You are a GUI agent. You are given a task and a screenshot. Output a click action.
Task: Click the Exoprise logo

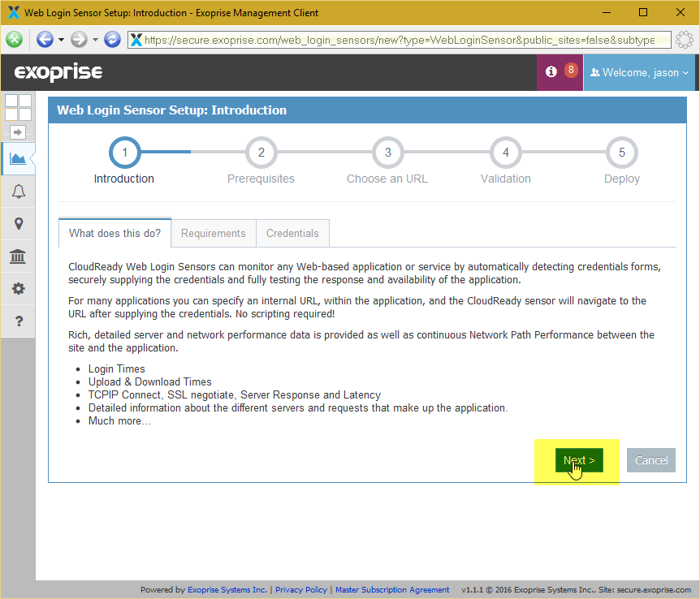pos(58,72)
